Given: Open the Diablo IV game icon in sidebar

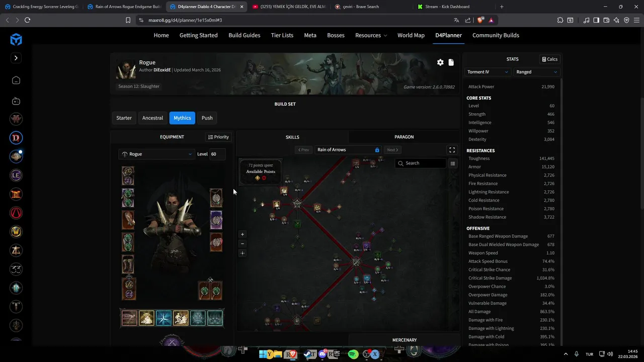Looking at the screenshot, I should tap(16, 138).
